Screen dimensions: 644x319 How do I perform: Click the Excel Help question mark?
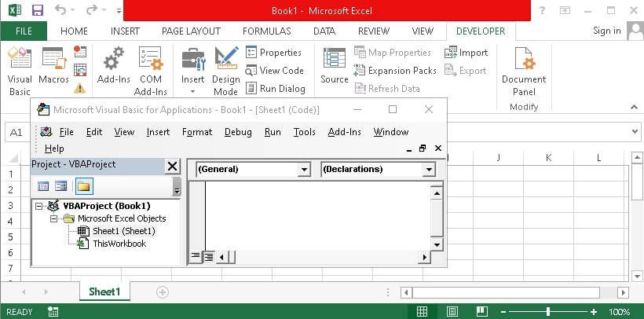click(x=542, y=11)
